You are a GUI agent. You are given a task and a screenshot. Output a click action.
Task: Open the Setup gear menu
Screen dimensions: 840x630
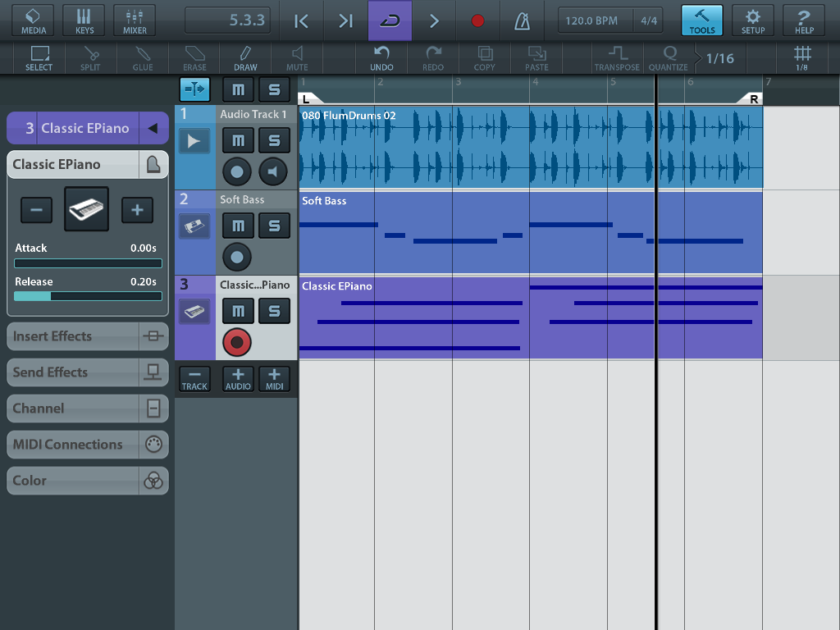click(x=752, y=21)
